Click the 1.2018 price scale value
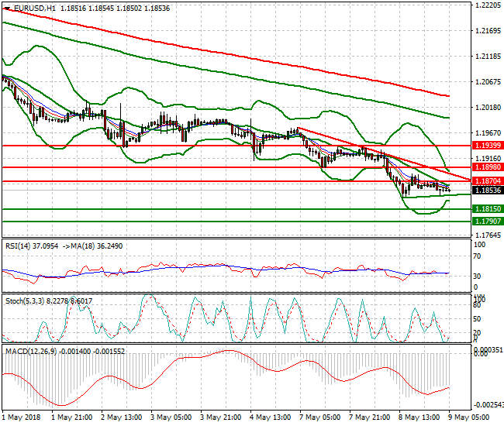Viewport: 504px width, 426px height. pyautogui.click(x=486, y=107)
